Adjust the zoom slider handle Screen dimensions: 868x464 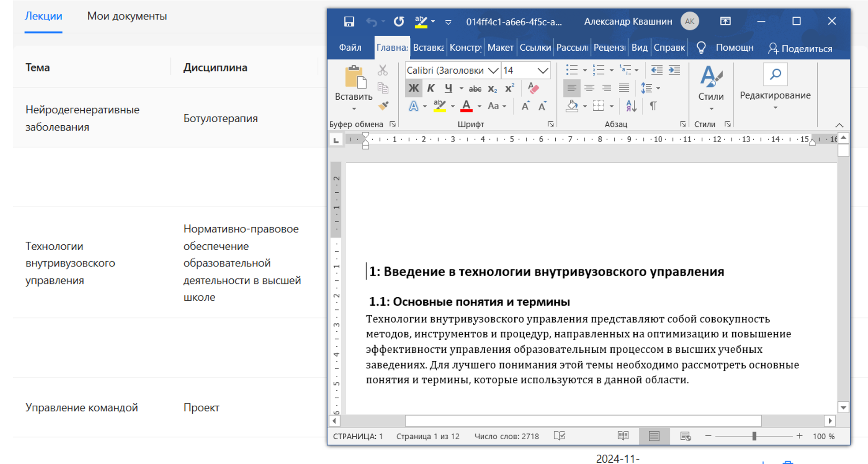click(754, 436)
